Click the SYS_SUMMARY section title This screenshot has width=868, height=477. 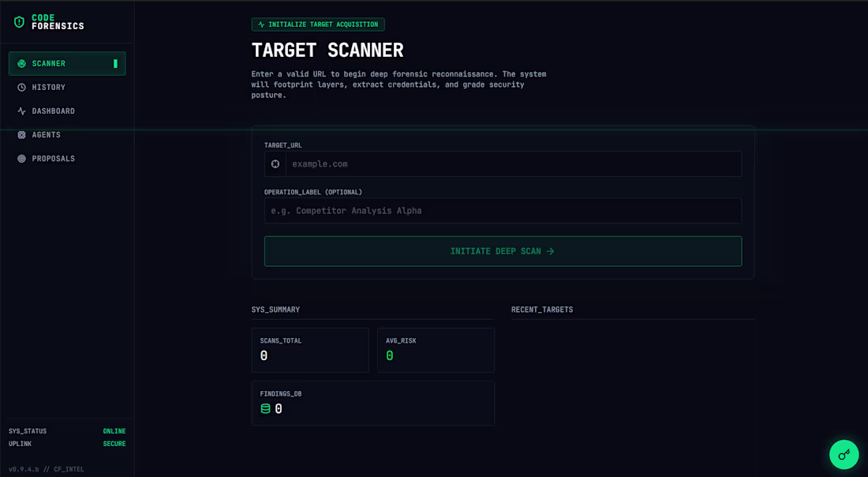[x=275, y=310]
